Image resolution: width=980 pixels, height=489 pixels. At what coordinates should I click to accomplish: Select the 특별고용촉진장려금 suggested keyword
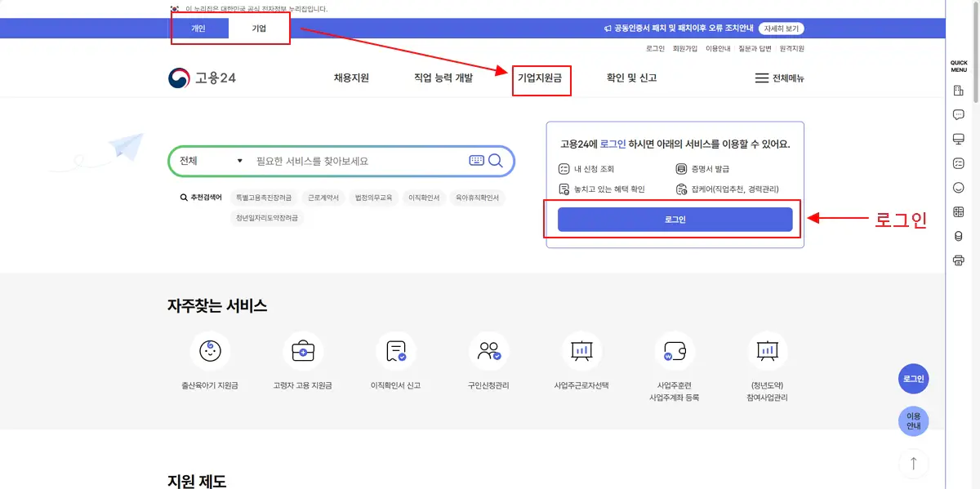pos(264,198)
